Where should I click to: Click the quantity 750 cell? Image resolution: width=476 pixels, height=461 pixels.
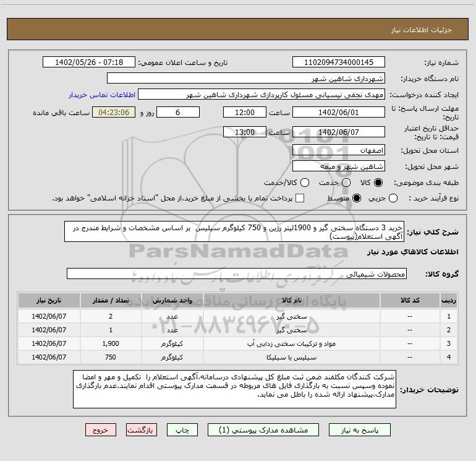click(x=111, y=358)
